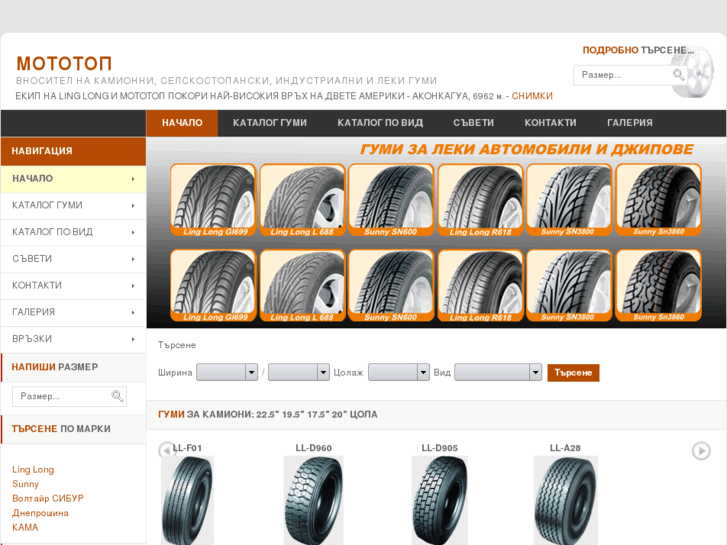Click the МОТОТОП site logo title
This screenshot has height=545, width=727.
click(64, 64)
